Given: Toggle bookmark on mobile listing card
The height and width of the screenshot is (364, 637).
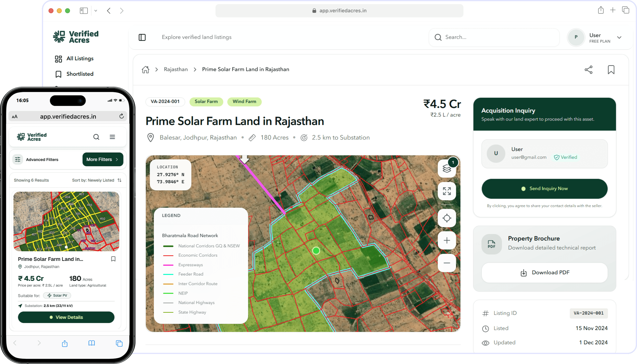Looking at the screenshot, I should [113, 259].
